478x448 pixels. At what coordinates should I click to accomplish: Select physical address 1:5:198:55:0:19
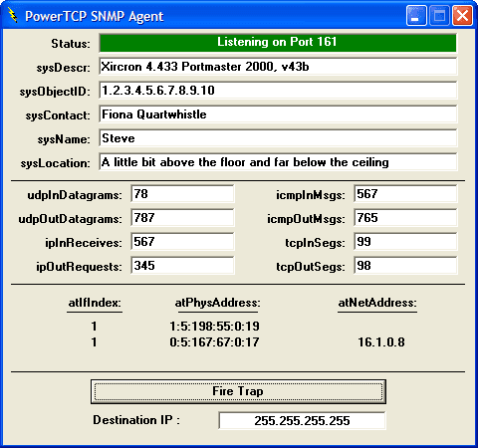pos(214,327)
